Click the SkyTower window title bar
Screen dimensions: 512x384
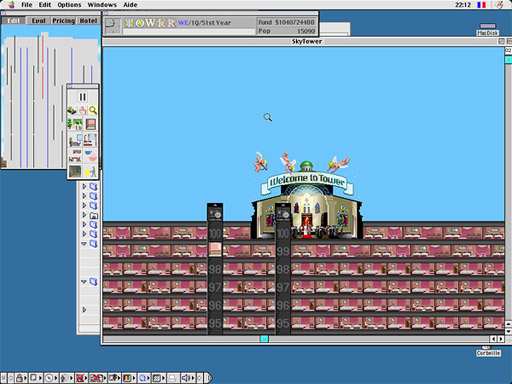307,41
